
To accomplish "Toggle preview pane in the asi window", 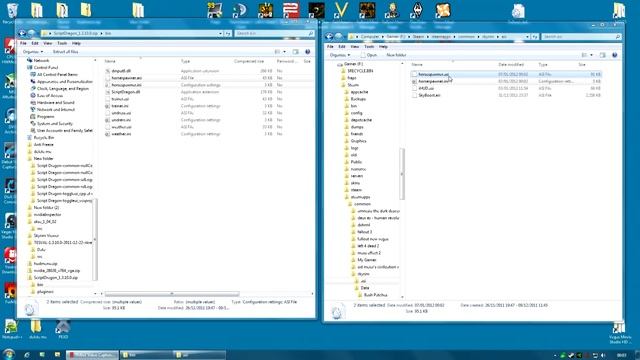I will [602, 55].
